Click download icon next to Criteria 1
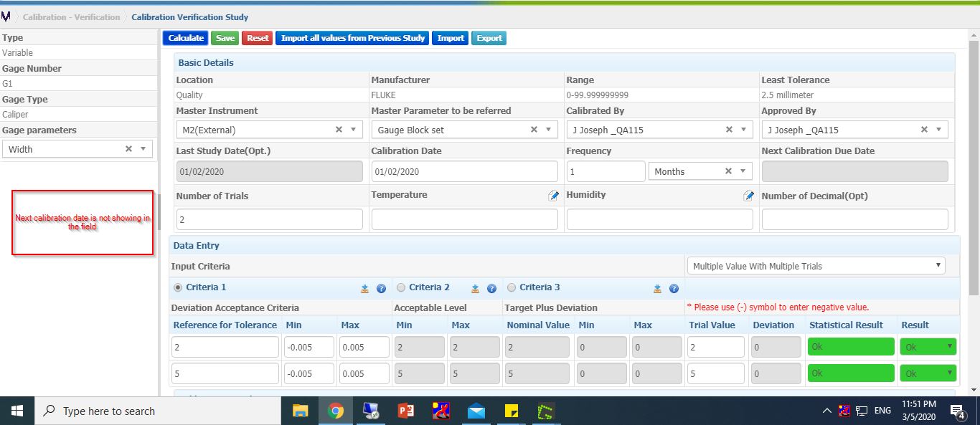 click(x=365, y=289)
